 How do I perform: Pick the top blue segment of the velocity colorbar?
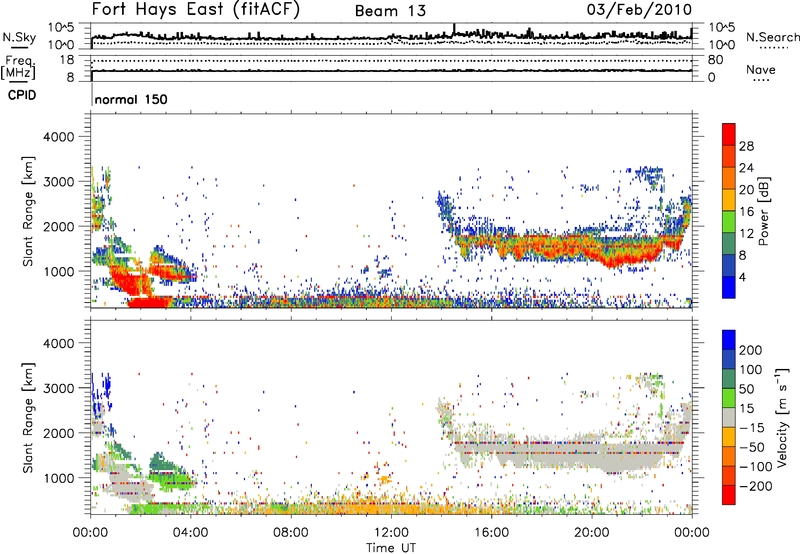tap(729, 340)
